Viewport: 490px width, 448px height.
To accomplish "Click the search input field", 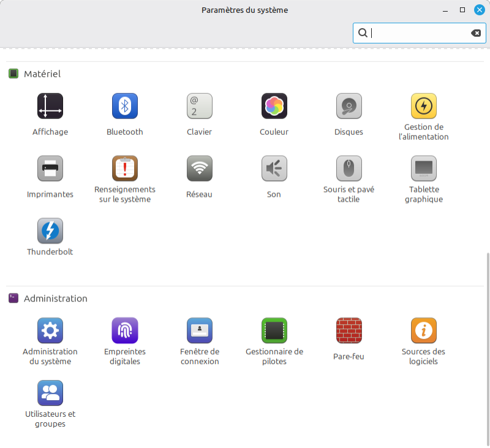I will click(x=417, y=33).
